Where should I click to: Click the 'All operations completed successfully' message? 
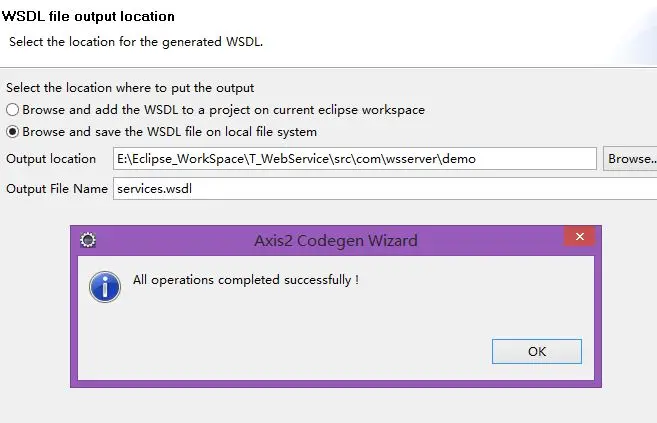tap(246, 280)
